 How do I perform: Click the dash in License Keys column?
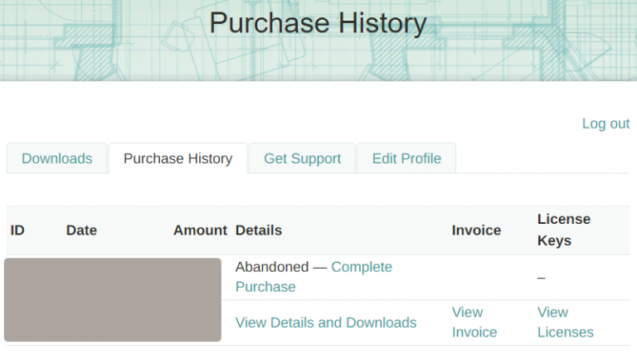pos(541,277)
